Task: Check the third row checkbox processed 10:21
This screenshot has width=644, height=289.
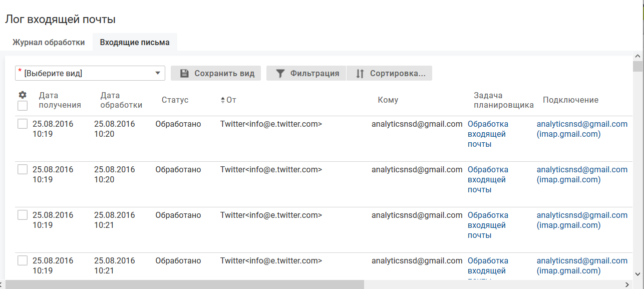Action: coord(23,215)
